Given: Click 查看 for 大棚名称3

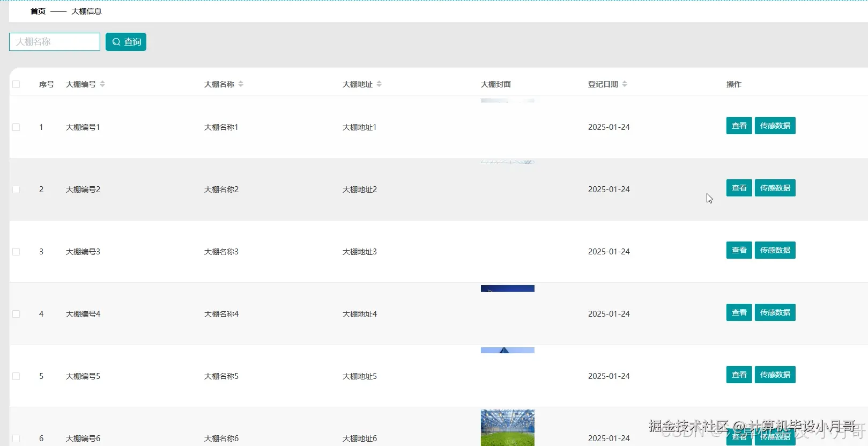Looking at the screenshot, I should (x=739, y=250).
